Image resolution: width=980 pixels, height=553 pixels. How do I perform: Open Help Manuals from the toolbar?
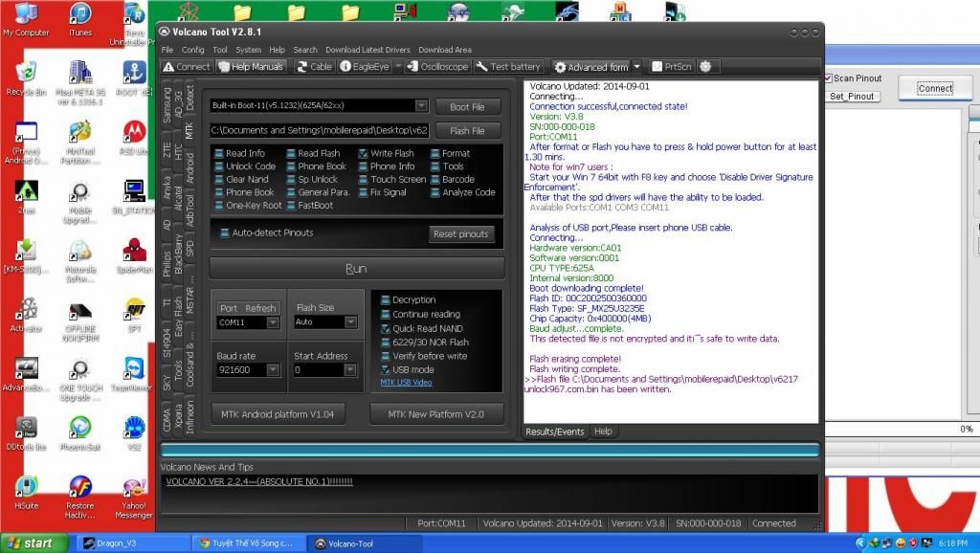click(252, 67)
